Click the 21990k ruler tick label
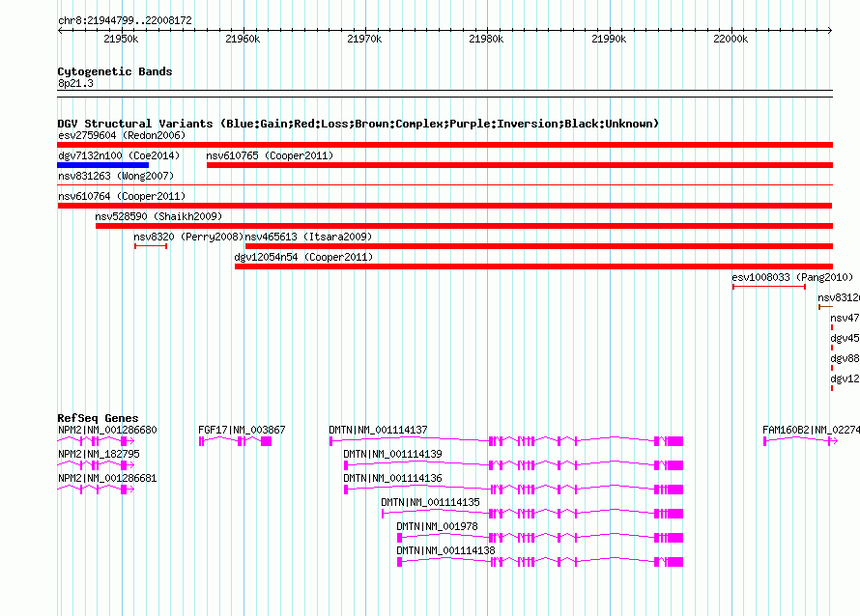The height and width of the screenshot is (616, 860). 608,39
